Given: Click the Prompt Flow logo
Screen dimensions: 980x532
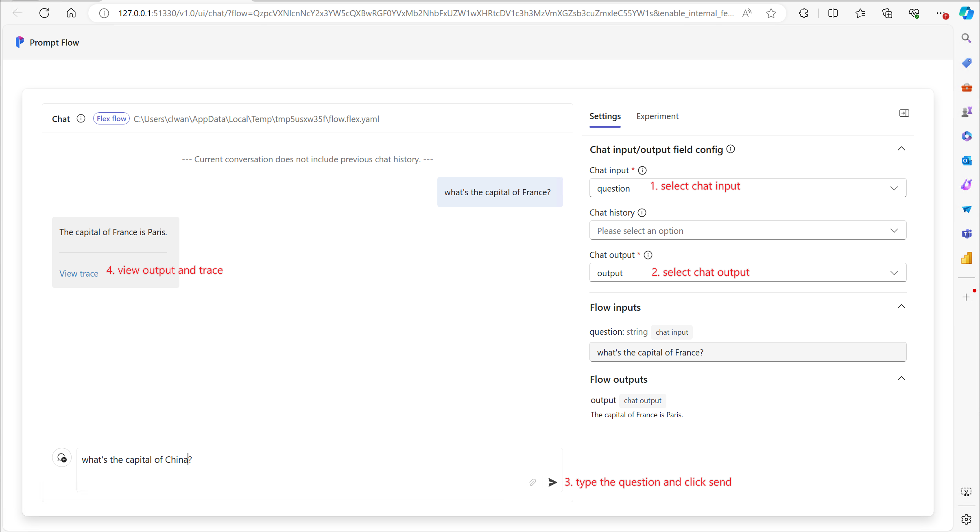Looking at the screenshot, I should coord(19,41).
